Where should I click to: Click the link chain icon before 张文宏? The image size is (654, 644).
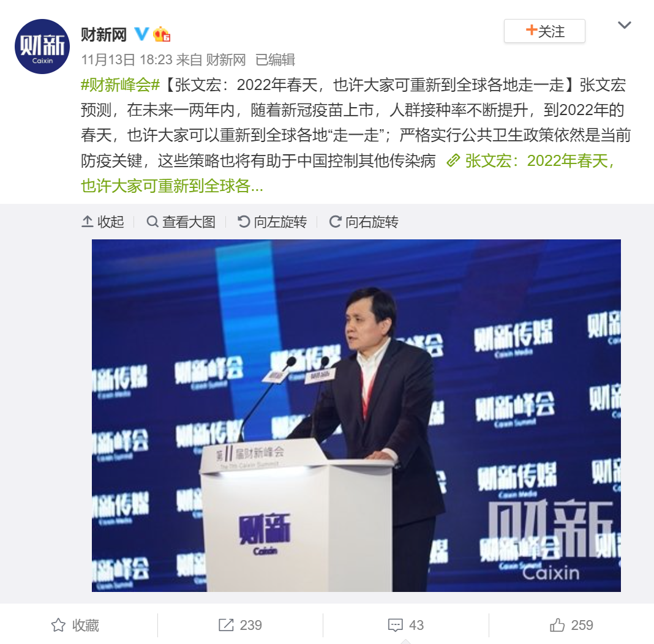tap(453, 160)
